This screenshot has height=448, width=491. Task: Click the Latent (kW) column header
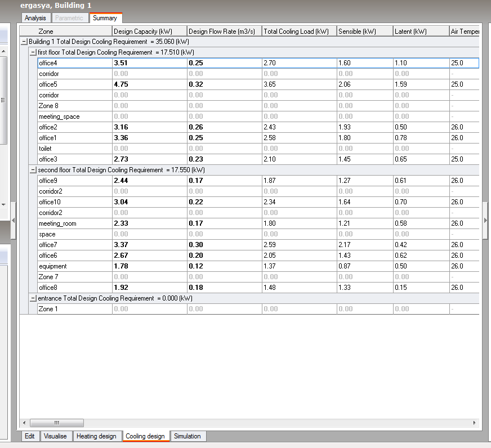421,32
